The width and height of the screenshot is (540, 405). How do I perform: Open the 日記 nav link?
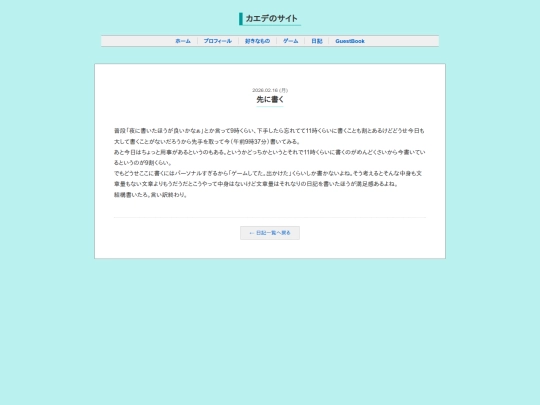317,41
